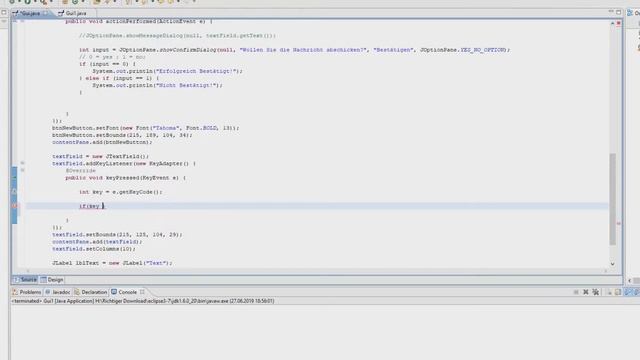Click the commented showMessageDialog line

[178, 36]
